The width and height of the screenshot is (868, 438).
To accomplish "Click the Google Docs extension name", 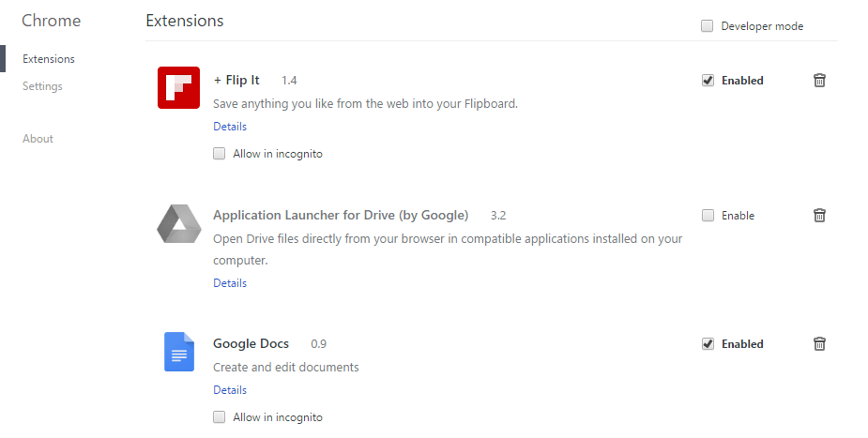I will point(251,344).
